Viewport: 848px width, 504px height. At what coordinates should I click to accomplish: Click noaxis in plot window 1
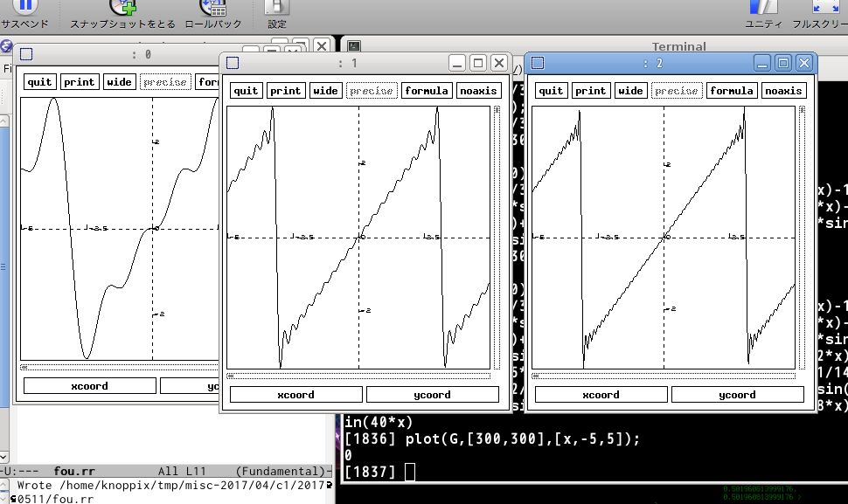coord(478,91)
